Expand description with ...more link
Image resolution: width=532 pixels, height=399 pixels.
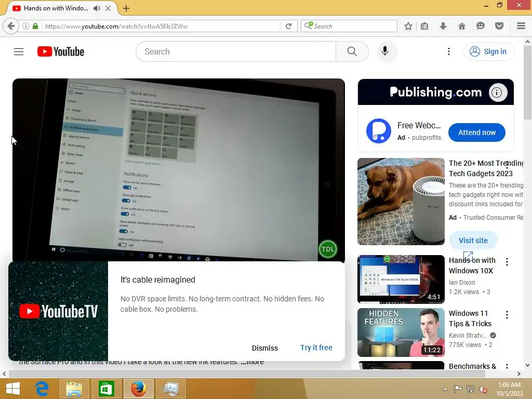click(252, 362)
